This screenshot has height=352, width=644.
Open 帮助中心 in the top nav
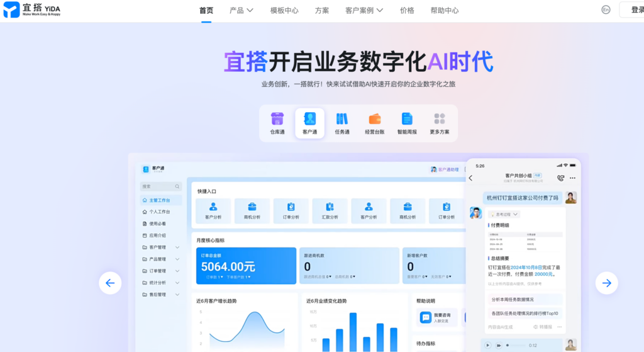[x=445, y=10]
